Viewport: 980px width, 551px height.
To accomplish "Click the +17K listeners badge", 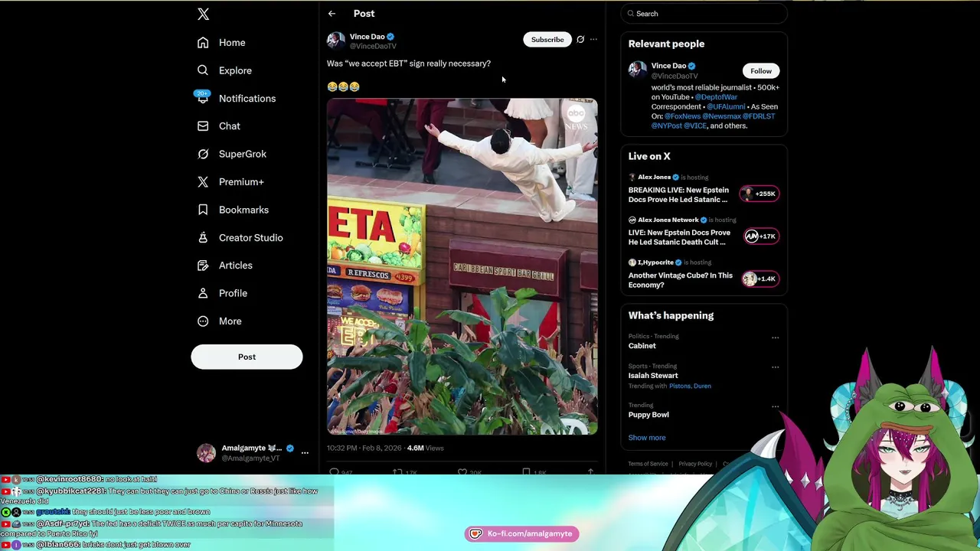I will click(x=760, y=236).
